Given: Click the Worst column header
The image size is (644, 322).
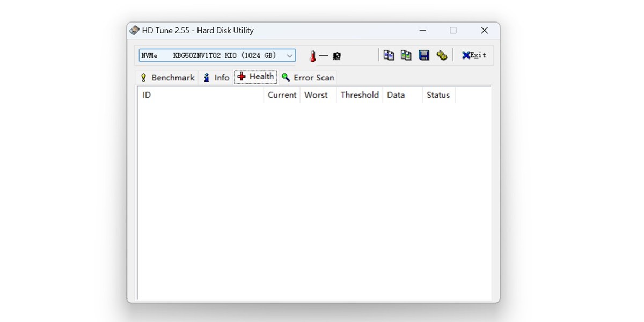Looking at the screenshot, I should tap(317, 95).
